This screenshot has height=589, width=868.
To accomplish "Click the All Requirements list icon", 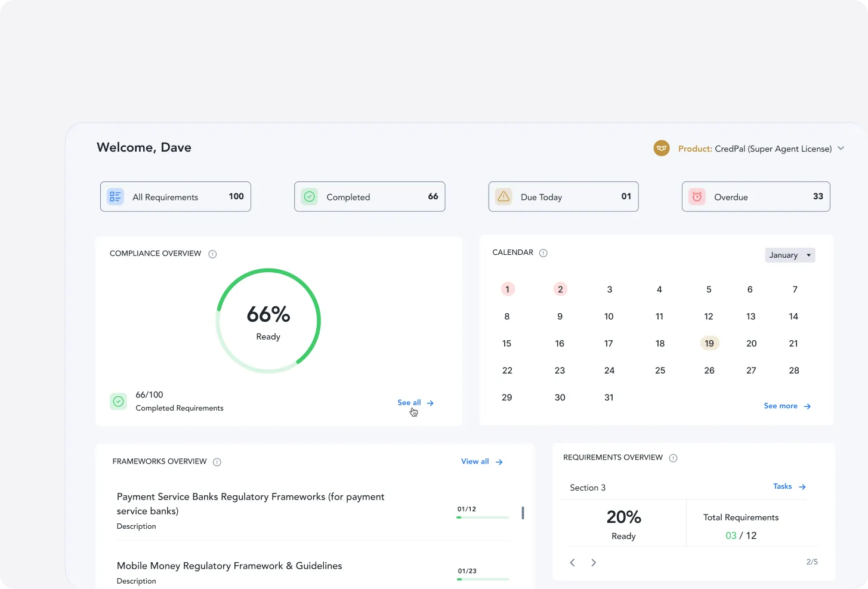I will 115,196.
